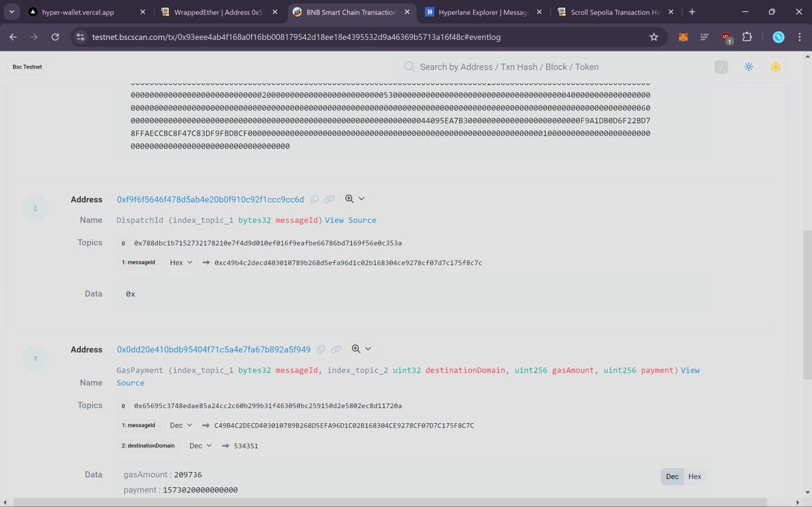The image size is (812, 507).
Task: Bookmark this page with star icon
Action: point(654,37)
